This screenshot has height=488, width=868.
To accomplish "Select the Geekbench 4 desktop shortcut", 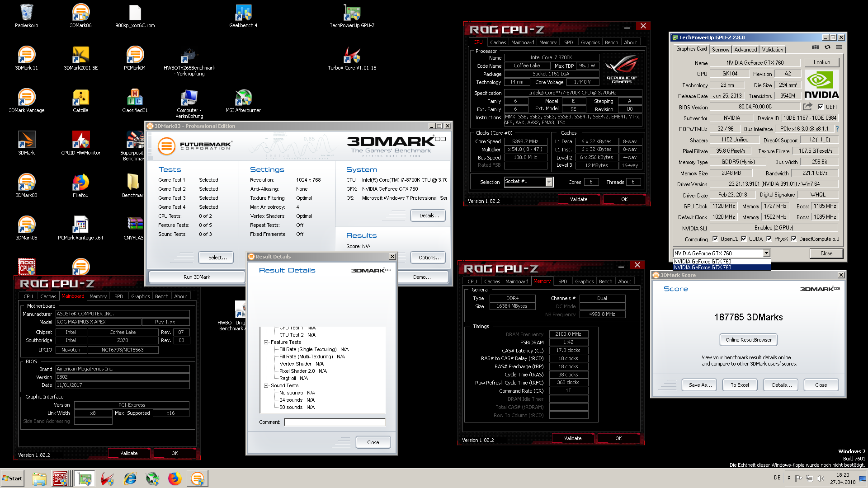I will pos(243,16).
